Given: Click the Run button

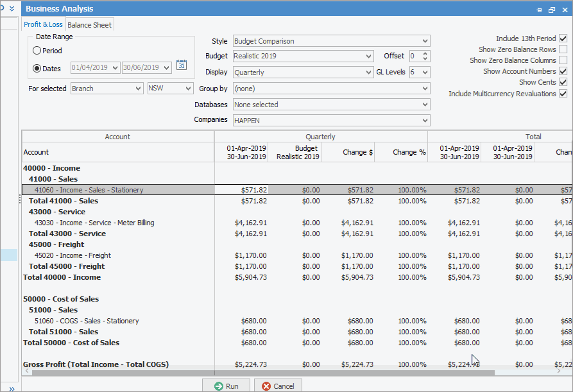Looking at the screenshot, I should click(x=226, y=386).
